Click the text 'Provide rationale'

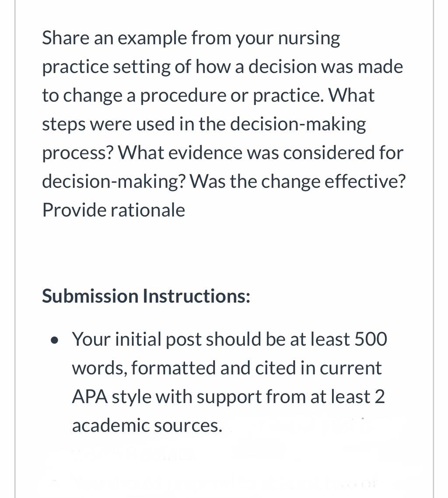click(x=113, y=210)
